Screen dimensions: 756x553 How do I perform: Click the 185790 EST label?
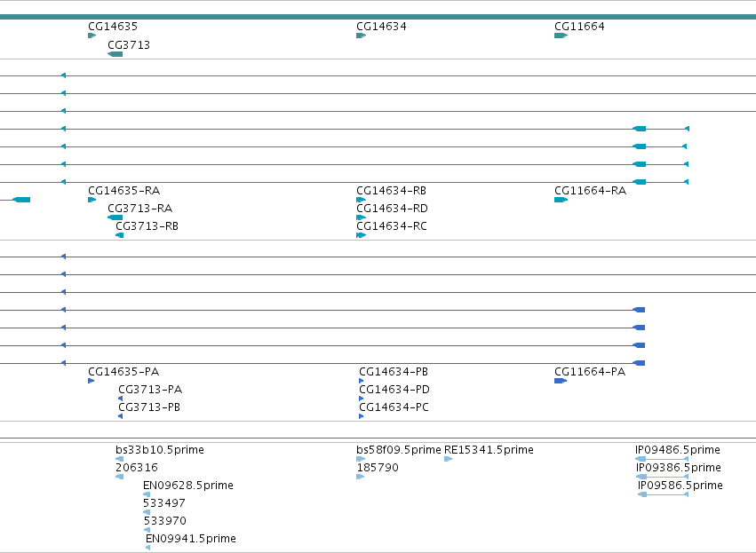[378, 468]
